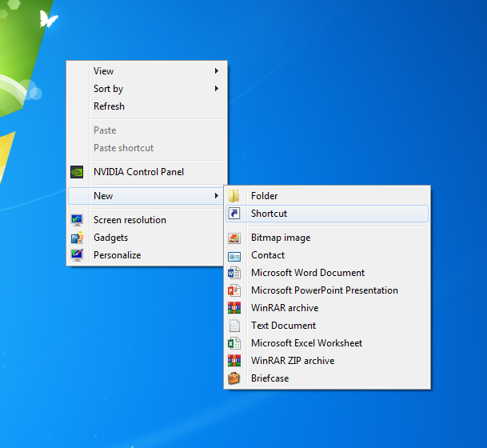487x448 pixels.
Task: Create a new Microsoft Word Document
Action: tap(327, 273)
